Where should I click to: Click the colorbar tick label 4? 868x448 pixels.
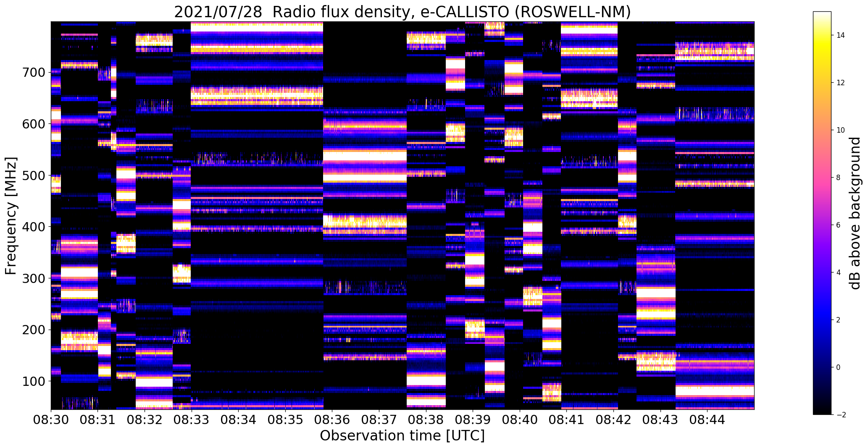(838, 272)
